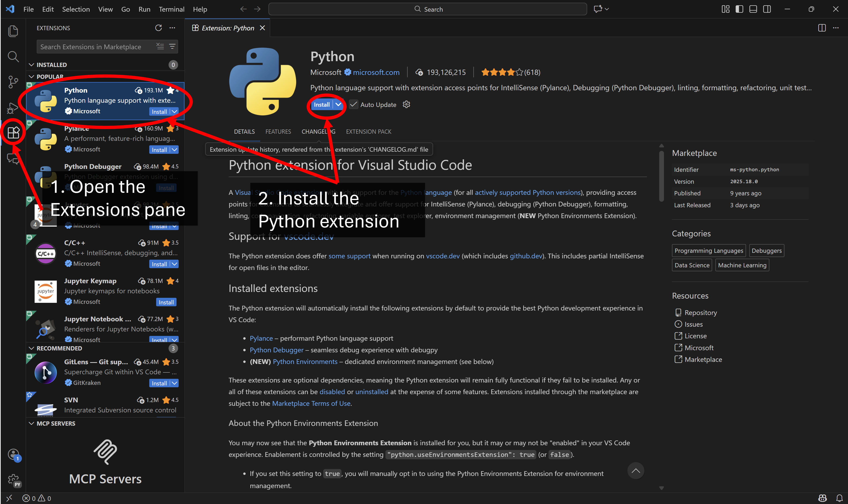Screen dimensions: 848x504
Task: Open the Customize Layout button
Action: (725, 9)
